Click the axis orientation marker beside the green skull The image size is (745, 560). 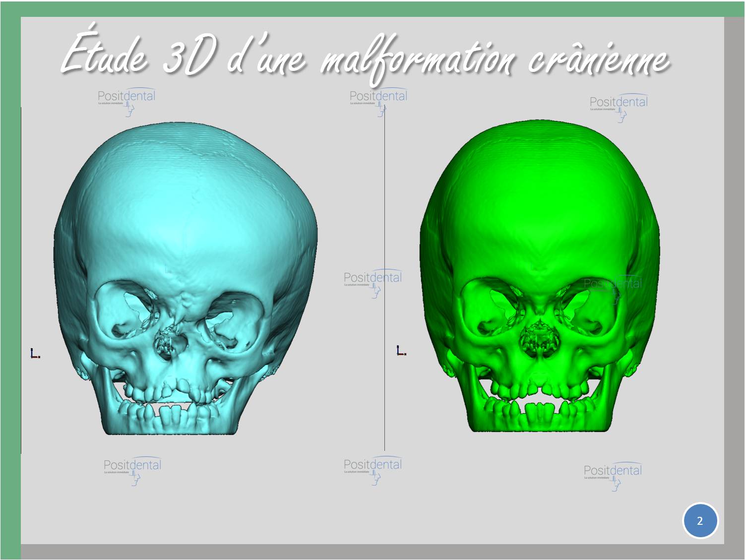pos(401,351)
